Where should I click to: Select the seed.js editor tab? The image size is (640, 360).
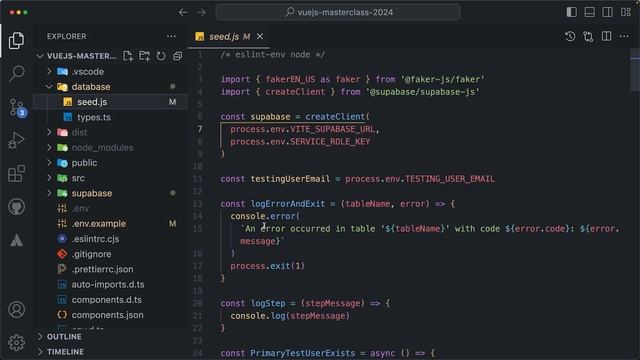(229, 36)
